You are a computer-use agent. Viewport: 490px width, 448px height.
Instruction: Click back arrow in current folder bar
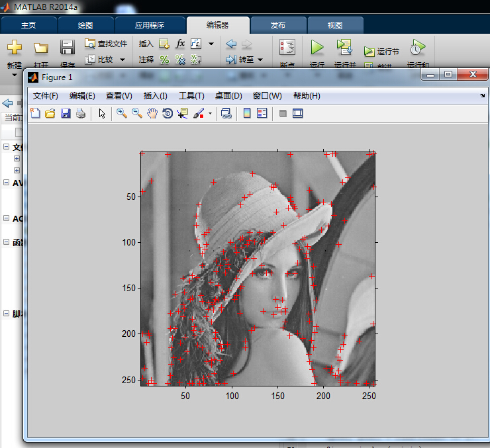tap(7, 103)
